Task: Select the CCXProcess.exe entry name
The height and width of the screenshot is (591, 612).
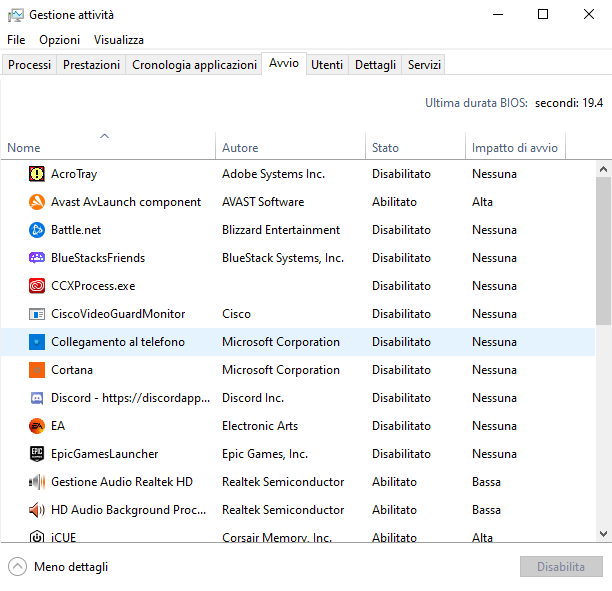Action: pos(93,286)
